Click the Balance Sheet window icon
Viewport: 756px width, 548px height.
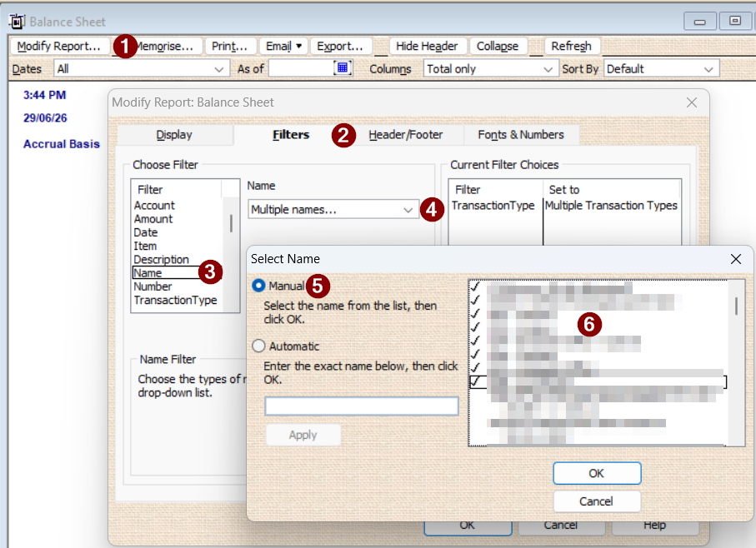coord(17,21)
